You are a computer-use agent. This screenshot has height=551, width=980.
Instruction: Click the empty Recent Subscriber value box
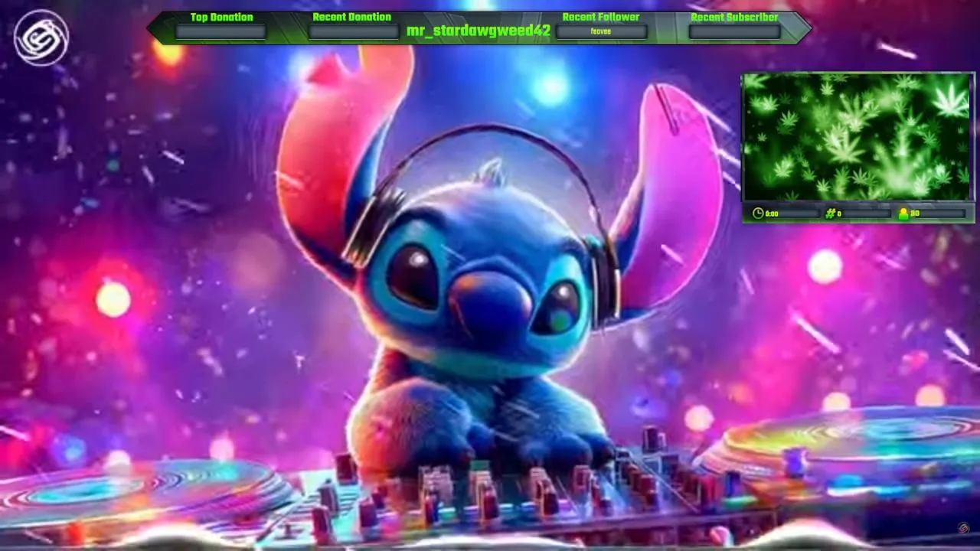[x=734, y=31]
